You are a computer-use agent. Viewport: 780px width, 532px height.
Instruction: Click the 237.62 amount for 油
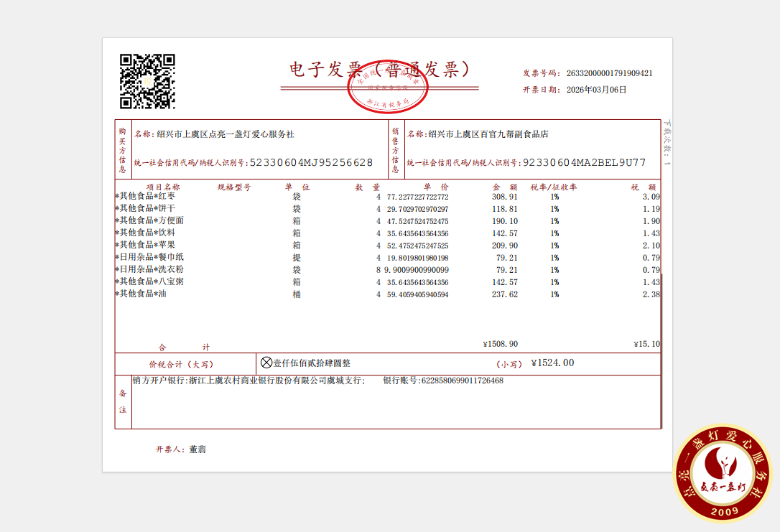pos(504,294)
